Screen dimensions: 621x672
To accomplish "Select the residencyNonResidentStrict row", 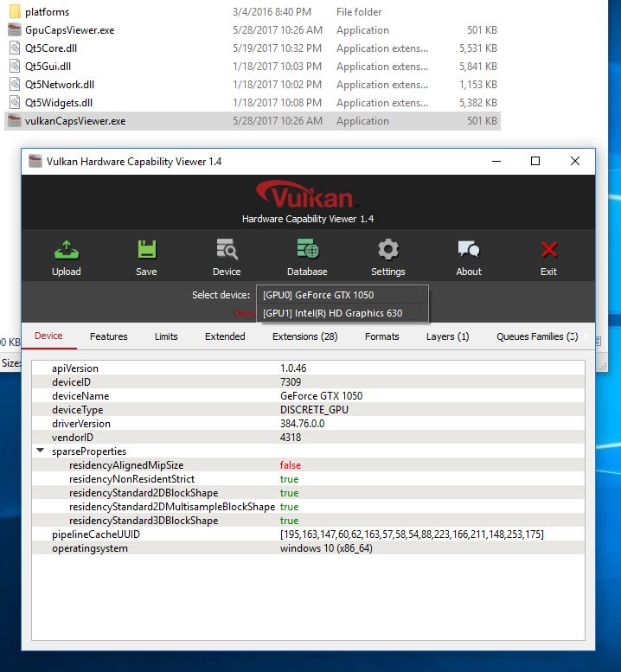I will [x=308, y=479].
